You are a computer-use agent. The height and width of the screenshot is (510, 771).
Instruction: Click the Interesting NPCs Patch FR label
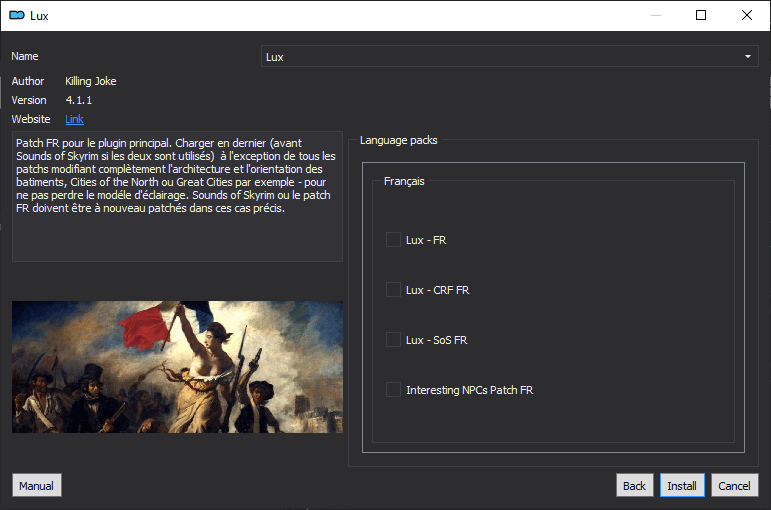470,390
